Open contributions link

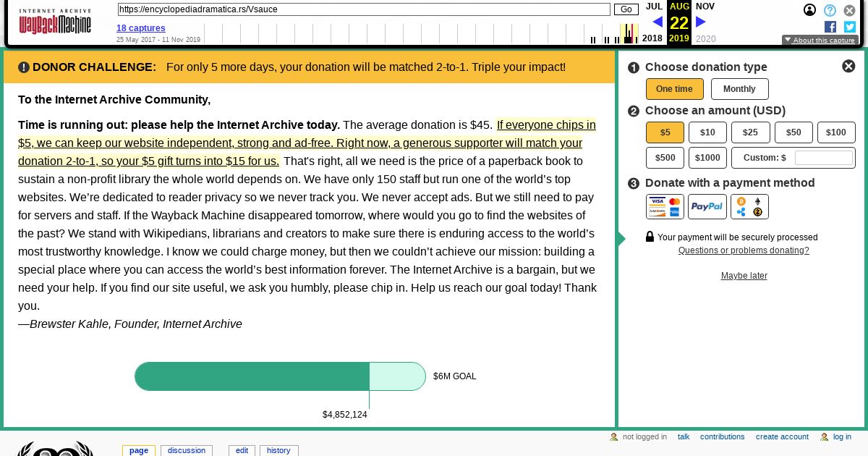pos(722,436)
